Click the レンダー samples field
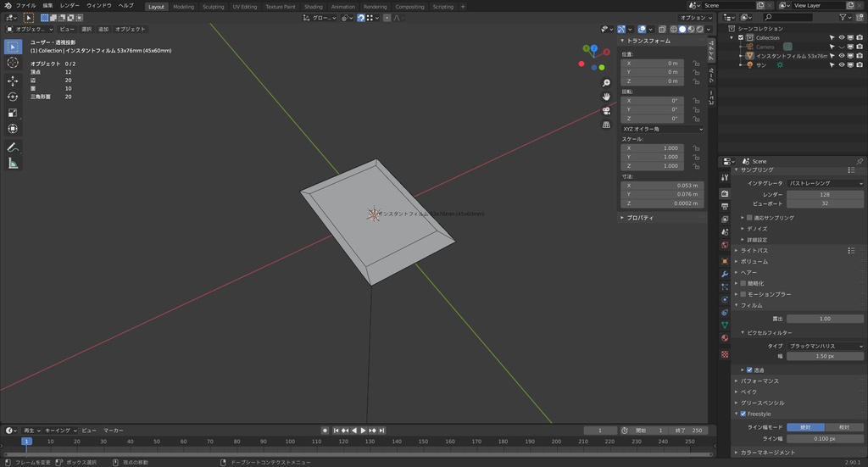Screen dimensions: 868x467 click(x=825, y=194)
